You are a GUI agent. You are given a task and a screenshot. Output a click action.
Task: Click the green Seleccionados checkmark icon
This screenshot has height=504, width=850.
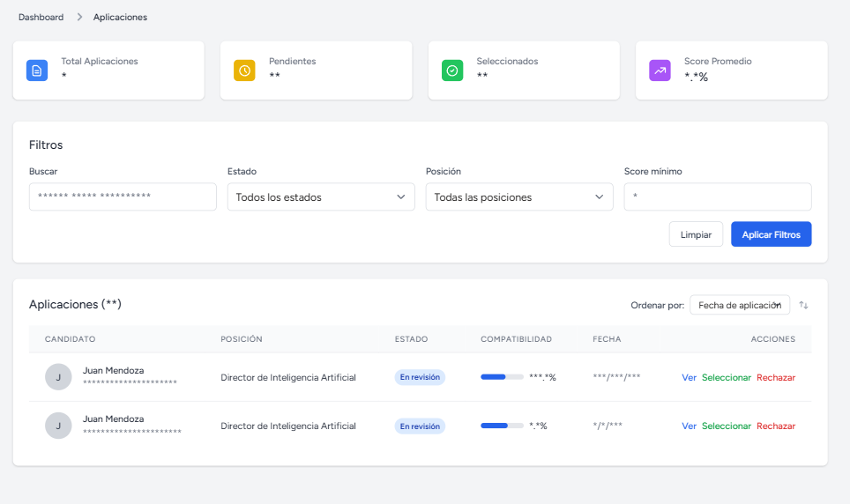coord(452,70)
